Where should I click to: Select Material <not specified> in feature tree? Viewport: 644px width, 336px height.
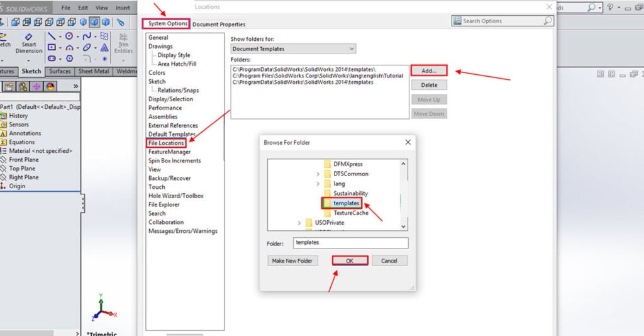point(36,151)
